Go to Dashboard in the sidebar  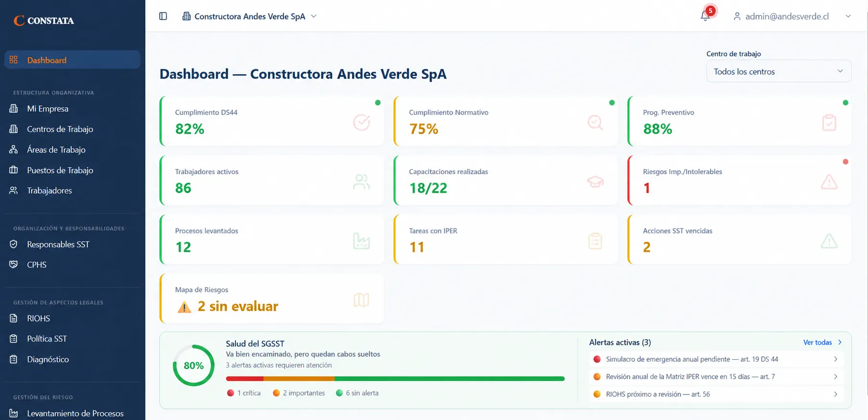73,60
